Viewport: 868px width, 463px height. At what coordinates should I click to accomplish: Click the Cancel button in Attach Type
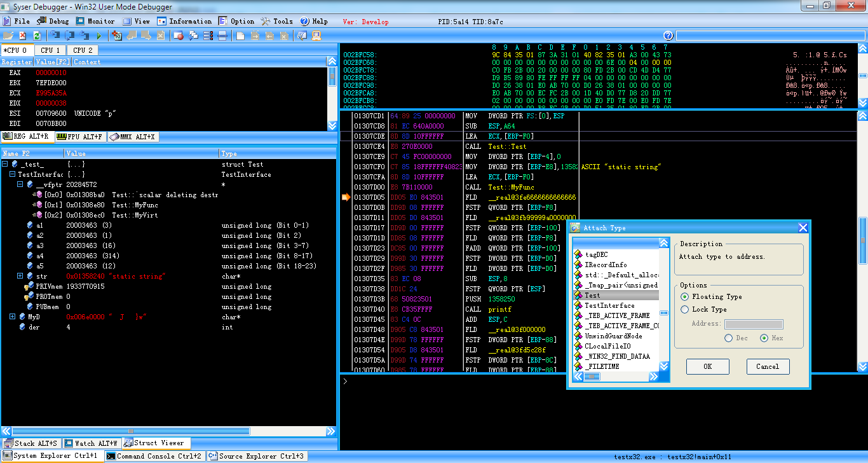(x=767, y=366)
